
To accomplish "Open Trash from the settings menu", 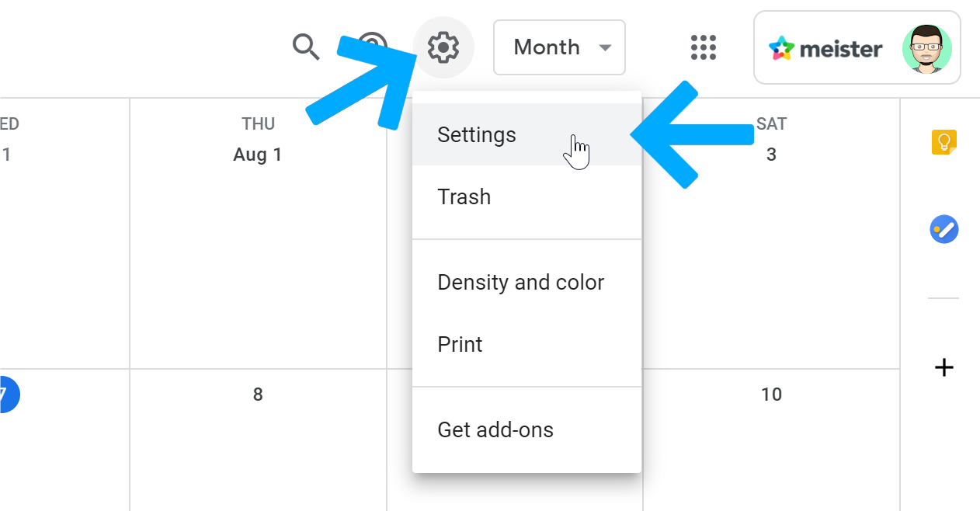I will point(464,196).
